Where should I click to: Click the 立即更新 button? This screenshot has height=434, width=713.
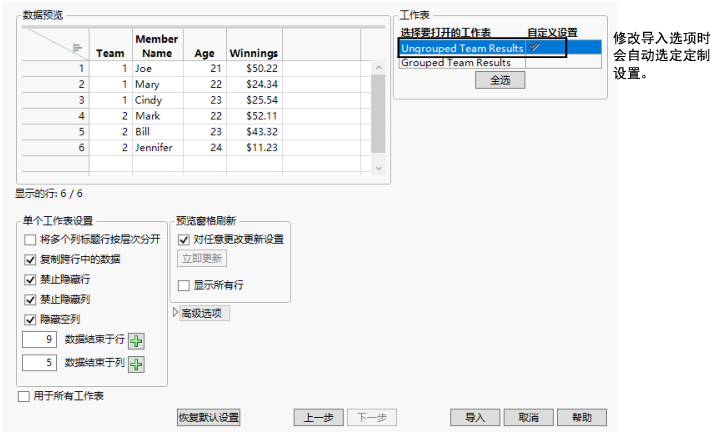[x=202, y=258]
